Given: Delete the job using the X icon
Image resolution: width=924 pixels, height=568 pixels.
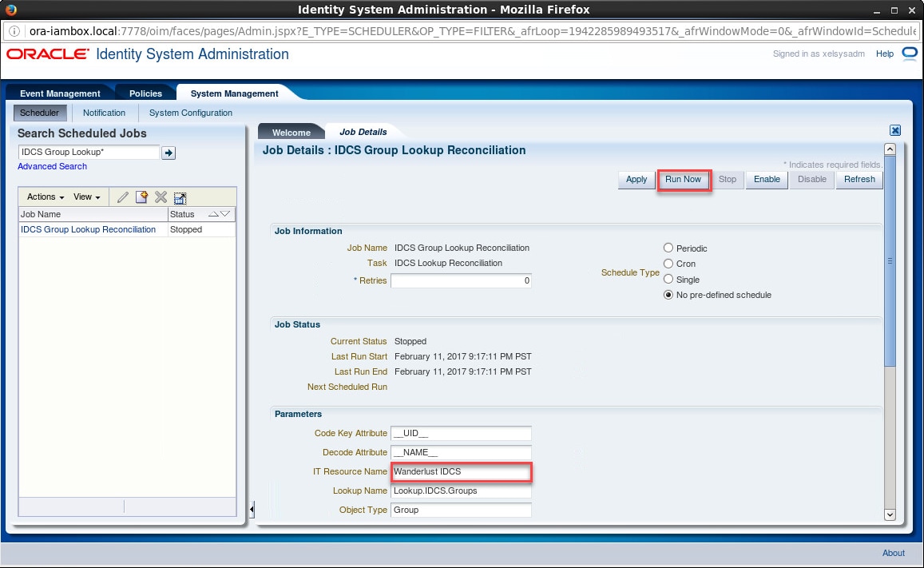Looking at the screenshot, I should tap(160, 197).
